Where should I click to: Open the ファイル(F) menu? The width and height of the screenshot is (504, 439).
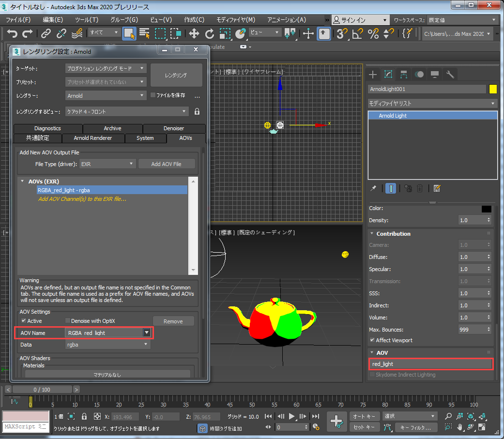[18, 20]
